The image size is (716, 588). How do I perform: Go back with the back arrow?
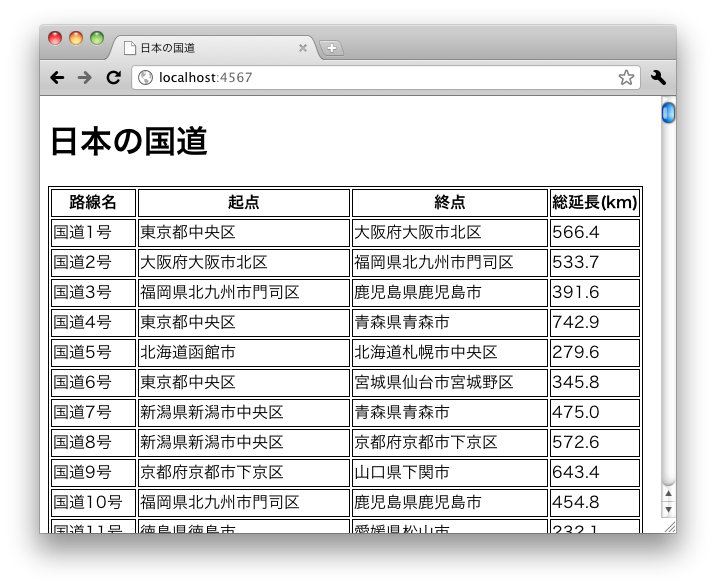57,78
